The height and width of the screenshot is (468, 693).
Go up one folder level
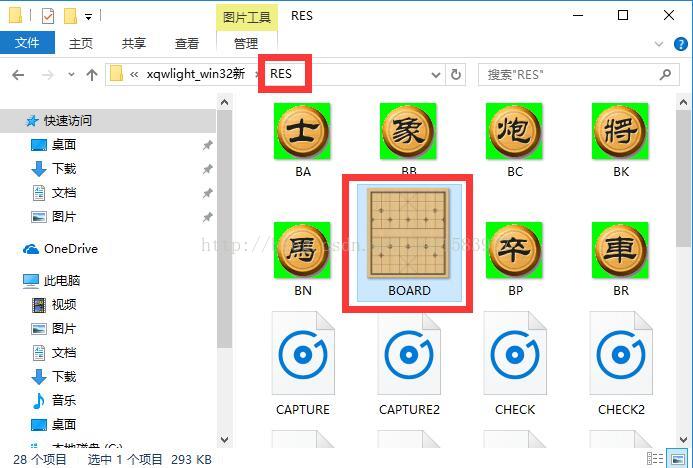(92, 75)
